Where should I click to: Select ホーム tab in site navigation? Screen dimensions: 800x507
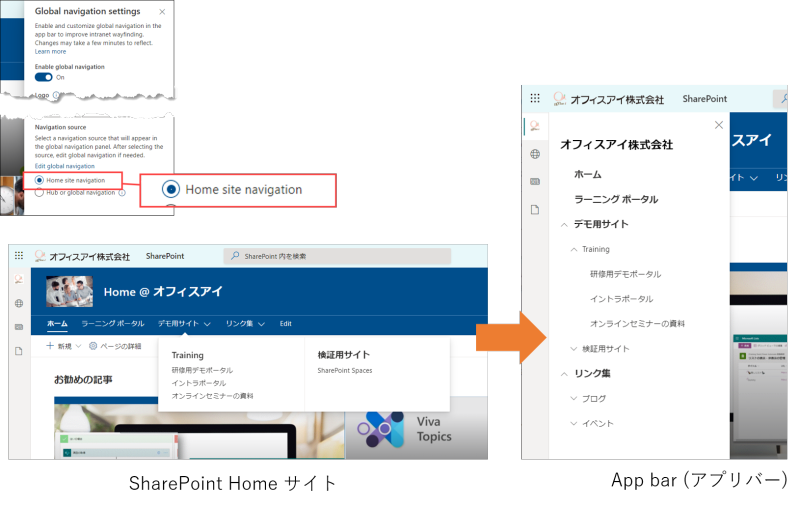(x=57, y=323)
